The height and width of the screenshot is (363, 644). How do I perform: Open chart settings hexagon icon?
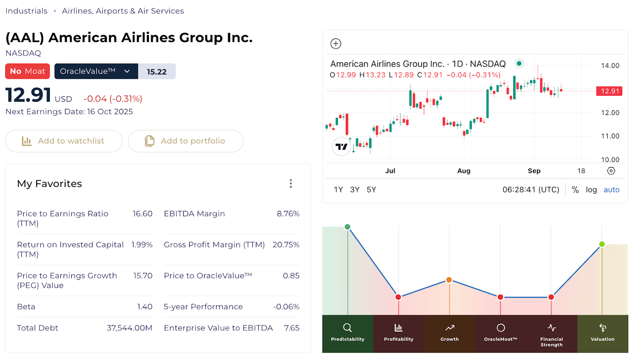[611, 171]
